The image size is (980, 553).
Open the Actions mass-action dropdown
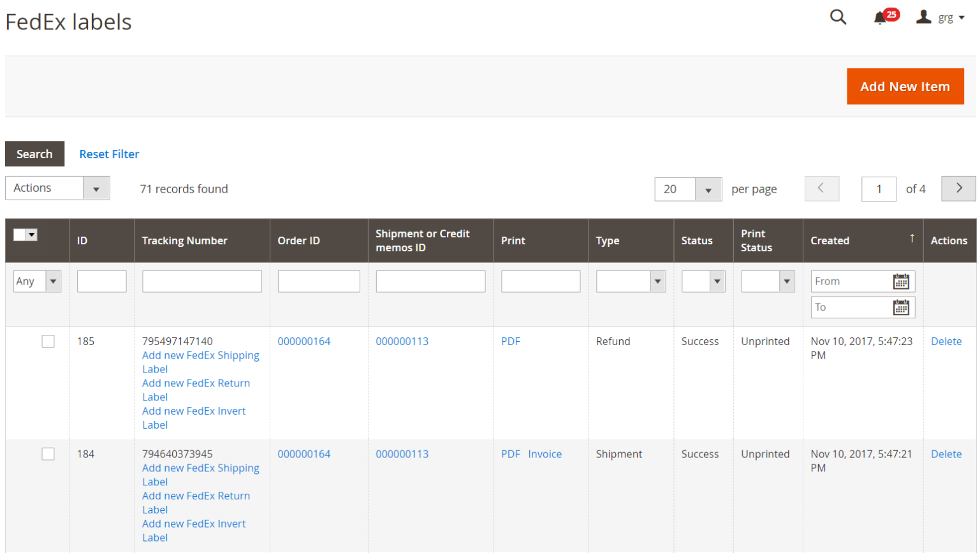point(57,188)
